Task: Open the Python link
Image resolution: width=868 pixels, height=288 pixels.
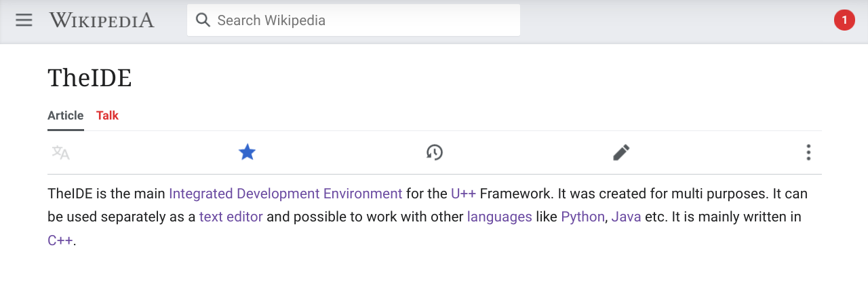Action: point(583,217)
